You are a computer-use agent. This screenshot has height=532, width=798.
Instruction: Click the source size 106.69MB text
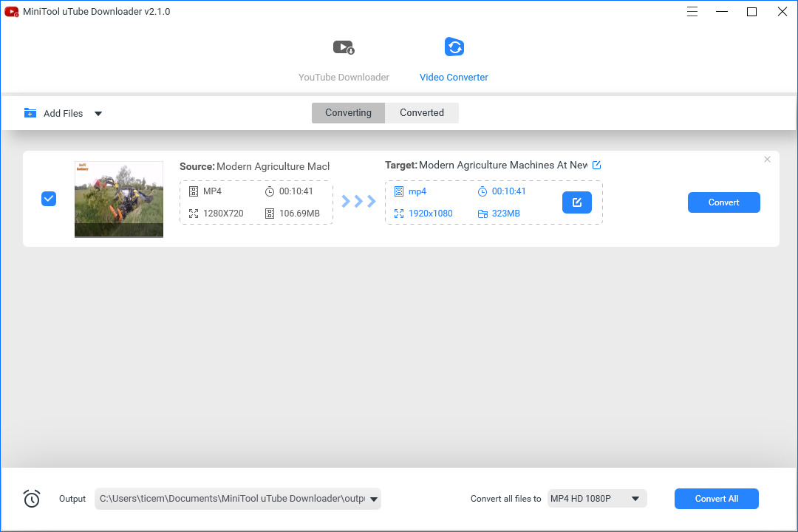pos(300,214)
